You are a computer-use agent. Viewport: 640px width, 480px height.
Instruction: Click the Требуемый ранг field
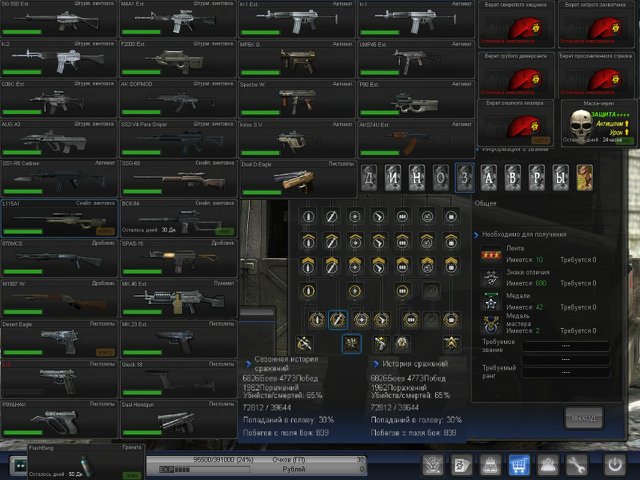pos(565,372)
